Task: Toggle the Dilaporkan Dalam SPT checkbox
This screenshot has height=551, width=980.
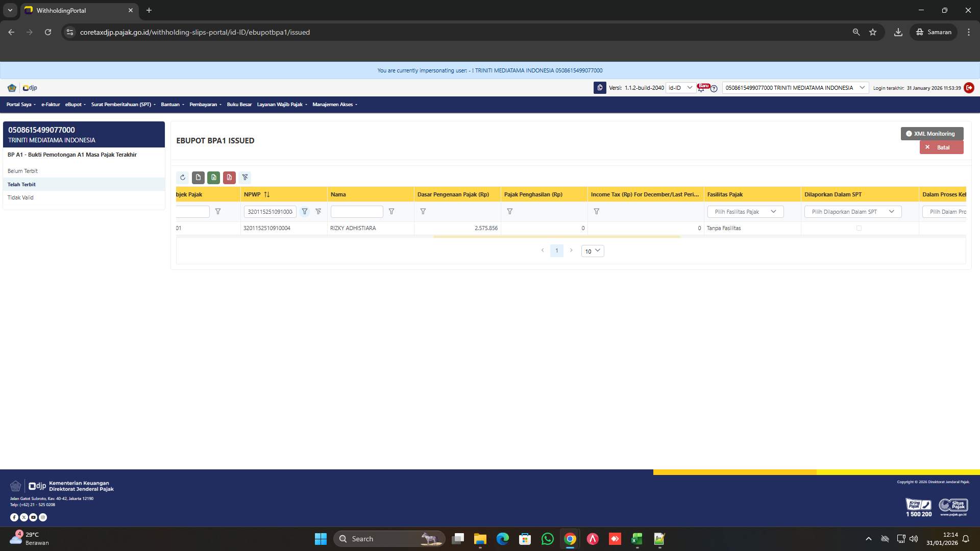Action: coord(860,228)
